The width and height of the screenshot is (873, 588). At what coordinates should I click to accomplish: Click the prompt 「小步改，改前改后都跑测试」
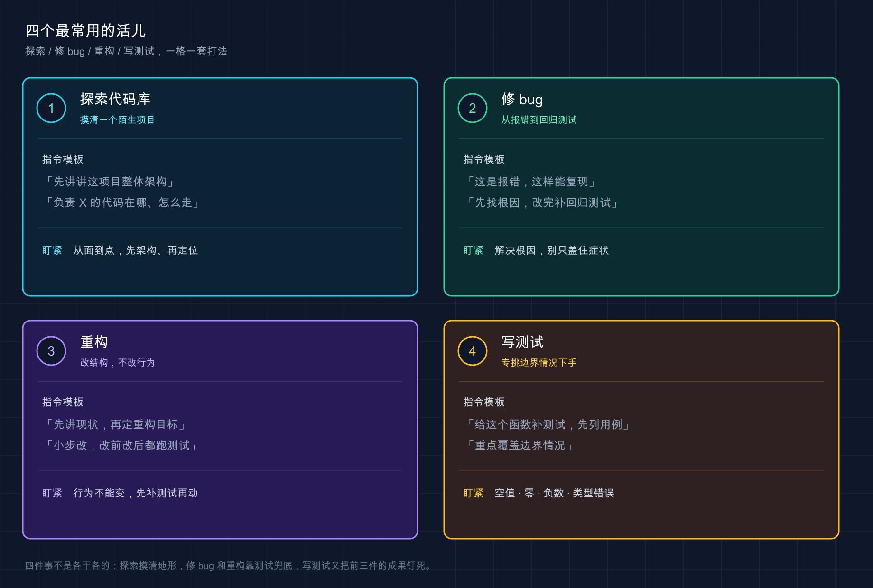121,445
